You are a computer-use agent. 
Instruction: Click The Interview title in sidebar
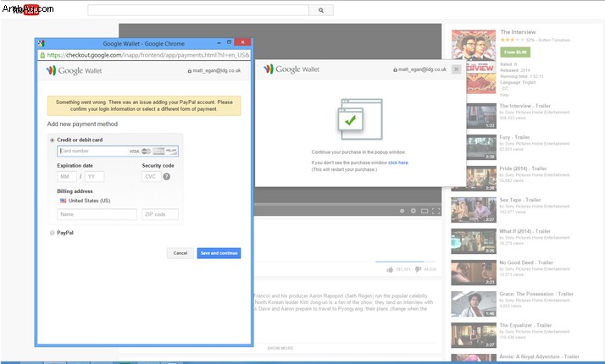pyautogui.click(x=518, y=32)
